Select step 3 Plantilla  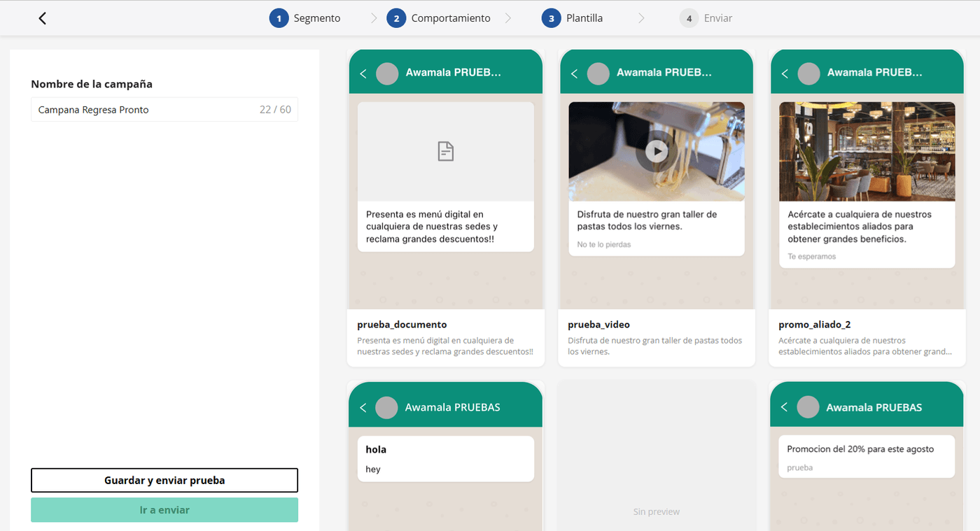click(x=573, y=19)
